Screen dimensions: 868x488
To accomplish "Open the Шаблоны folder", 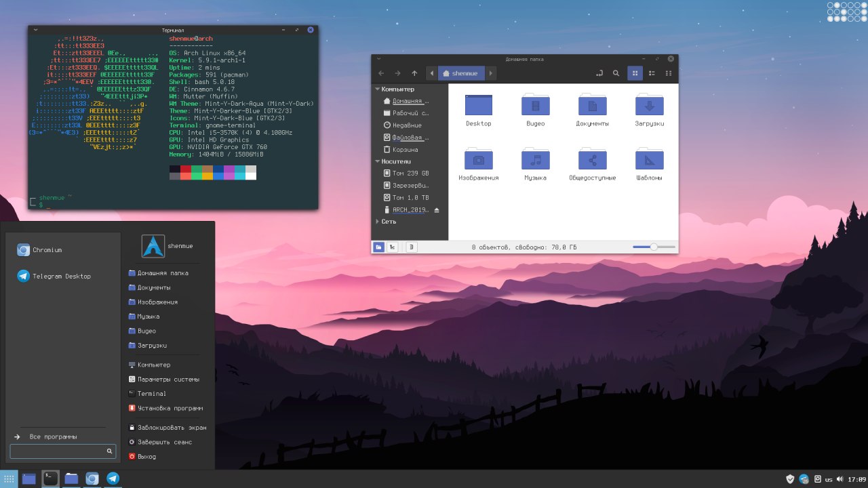I will pyautogui.click(x=650, y=164).
